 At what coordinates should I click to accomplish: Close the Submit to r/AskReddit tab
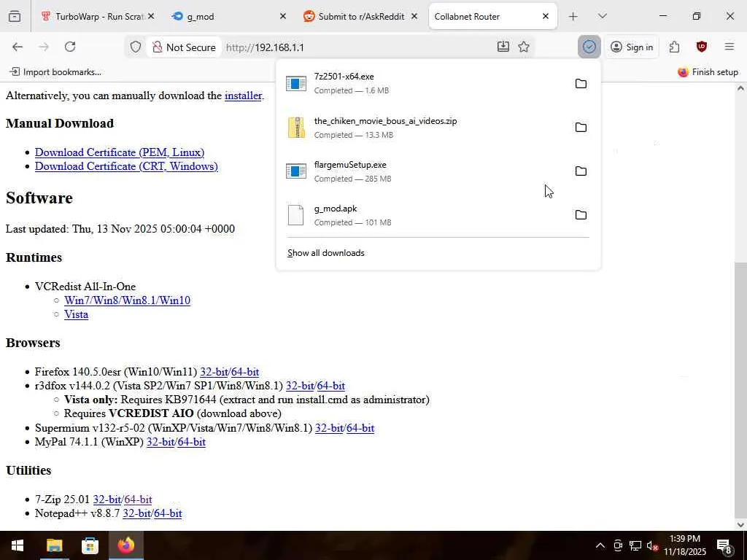[x=414, y=16]
